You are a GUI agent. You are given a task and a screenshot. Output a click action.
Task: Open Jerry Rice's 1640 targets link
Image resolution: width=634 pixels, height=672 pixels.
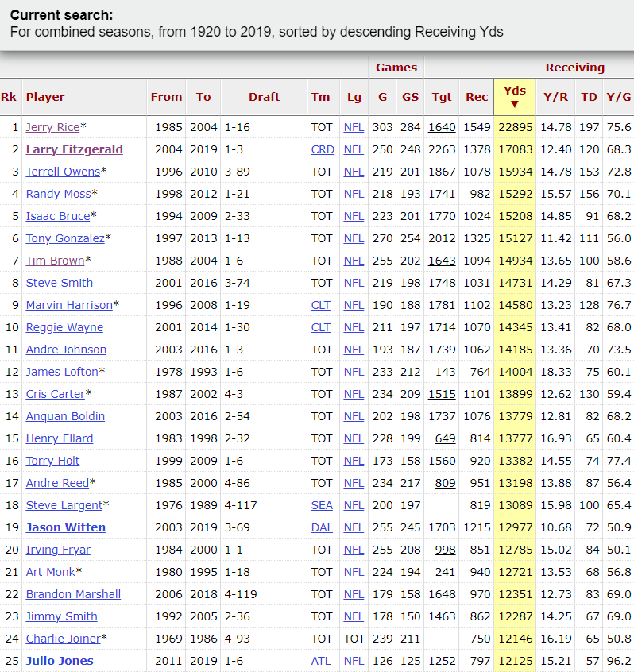[x=442, y=127]
